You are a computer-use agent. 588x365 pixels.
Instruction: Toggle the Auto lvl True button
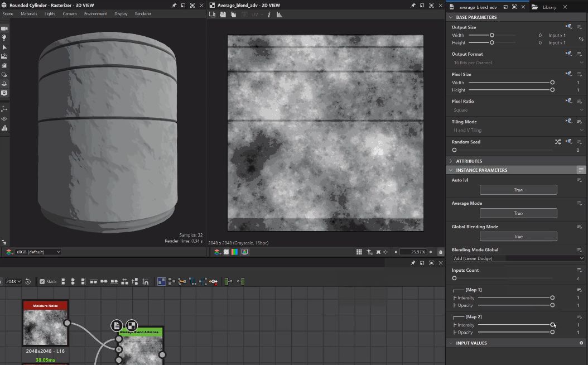[x=518, y=190]
